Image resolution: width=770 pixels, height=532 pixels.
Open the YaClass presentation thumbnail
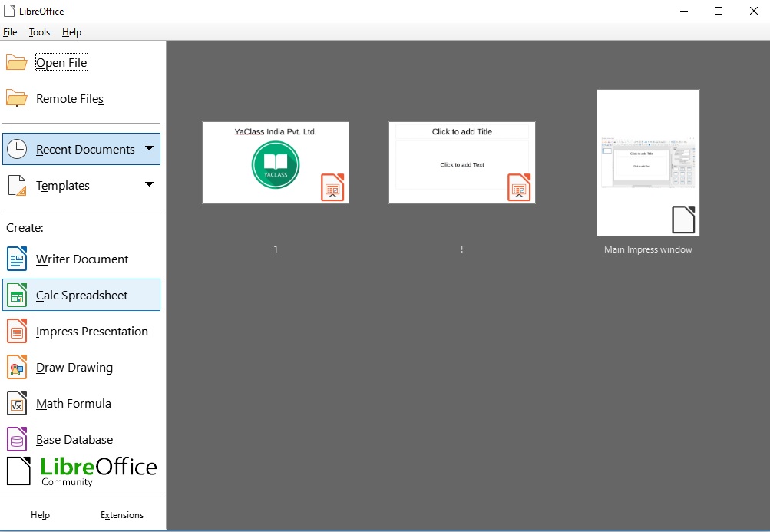(275, 162)
